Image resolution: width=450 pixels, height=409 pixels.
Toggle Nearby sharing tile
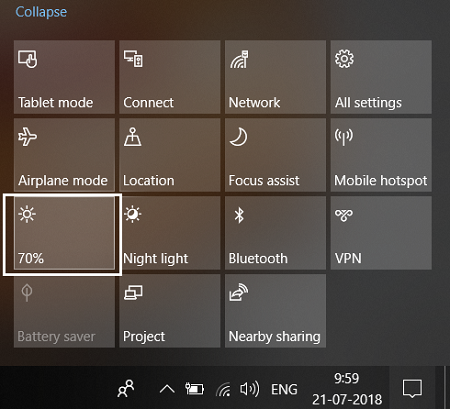[275, 311]
